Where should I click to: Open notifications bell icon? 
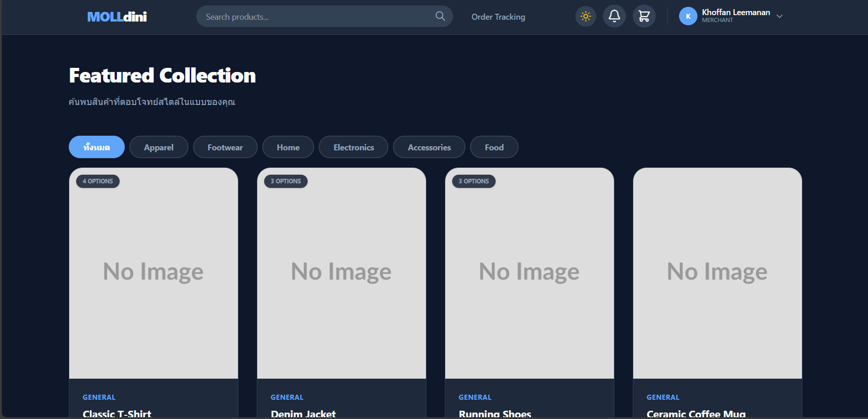(614, 17)
